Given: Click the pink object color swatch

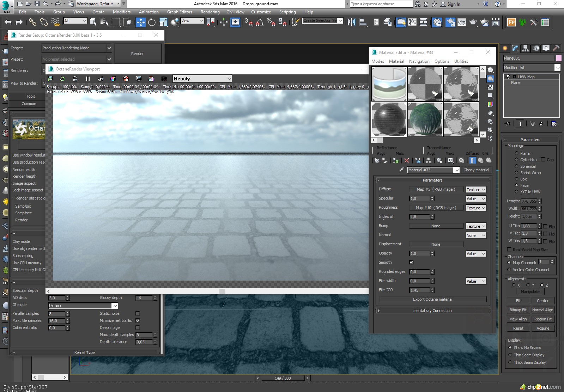Looking at the screenshot, I should tap(559, 58).
